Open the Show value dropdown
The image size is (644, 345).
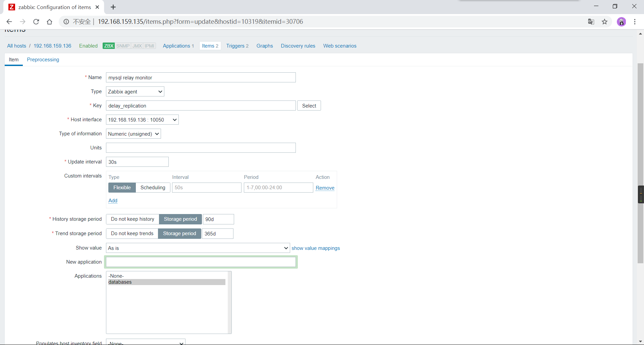198,248
